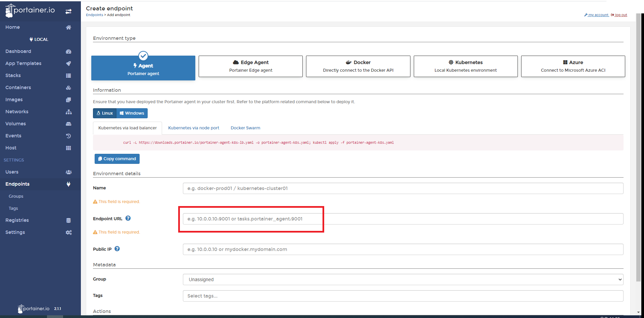Open the Registries page
This screenshot has height=318, width=644.
[x=40, y=220]
